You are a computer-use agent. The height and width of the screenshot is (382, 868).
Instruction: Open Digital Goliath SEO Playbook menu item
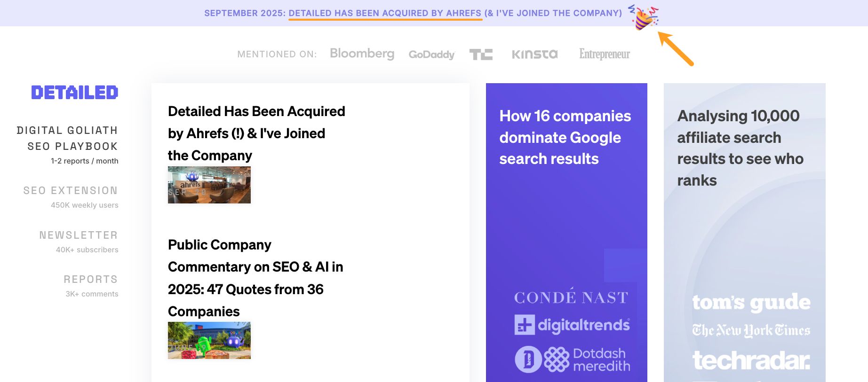[x=67, y=138]
